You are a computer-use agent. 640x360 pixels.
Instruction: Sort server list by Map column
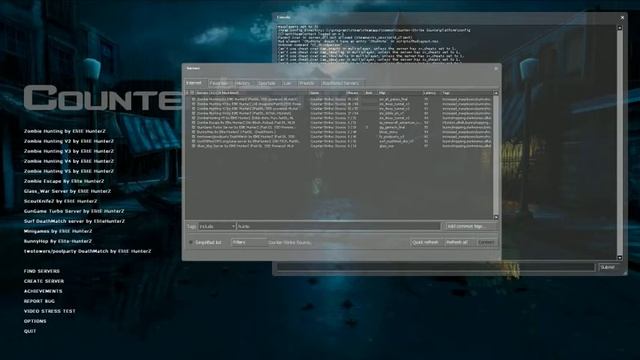(400, 93)
